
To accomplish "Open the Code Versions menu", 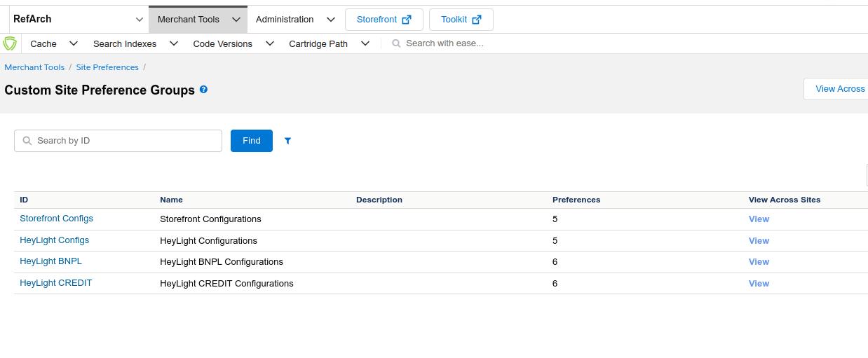I will point(222,43).
